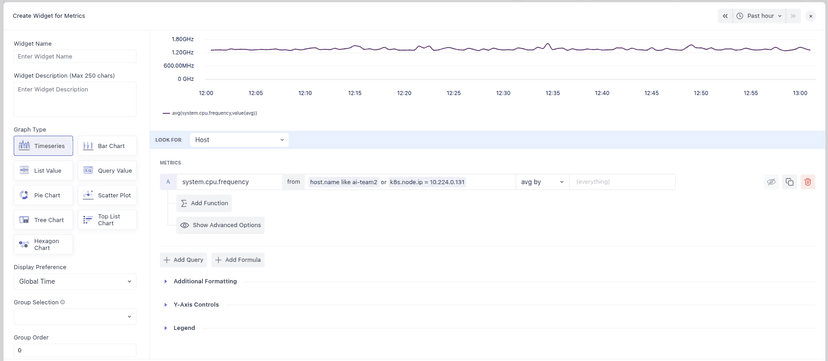
Task: Click the Group Selection info icon
Action: pos(63,302)
